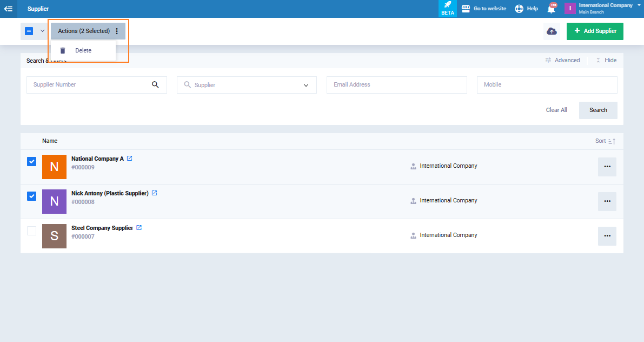
Task: Open Nick Antony external link icon
Action: (x=155, y=193)
